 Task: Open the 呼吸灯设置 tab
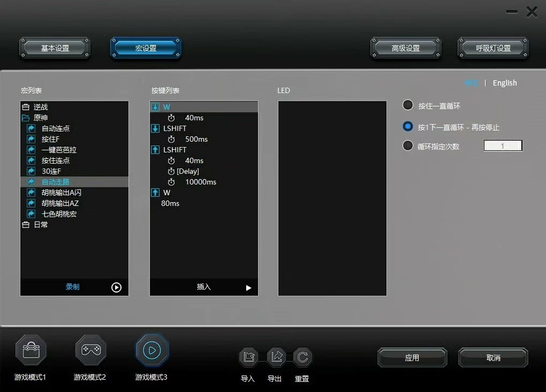coord(492,48)
